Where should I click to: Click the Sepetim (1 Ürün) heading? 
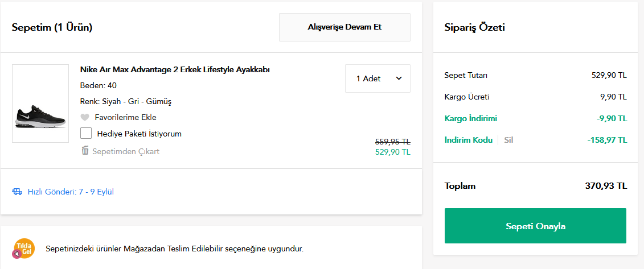pyautogui.click(x=52, y=27)
